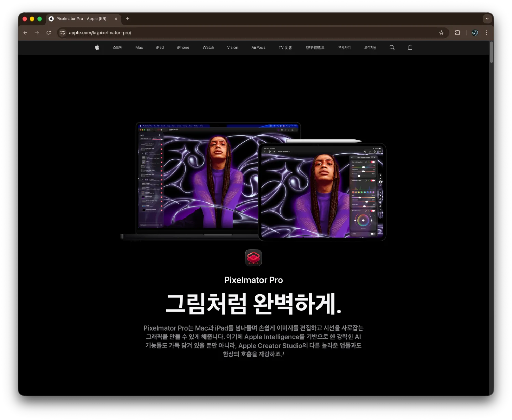512x420 pixels.
Task: Select iPhone in the navigation bar
Action: (183, 47)
